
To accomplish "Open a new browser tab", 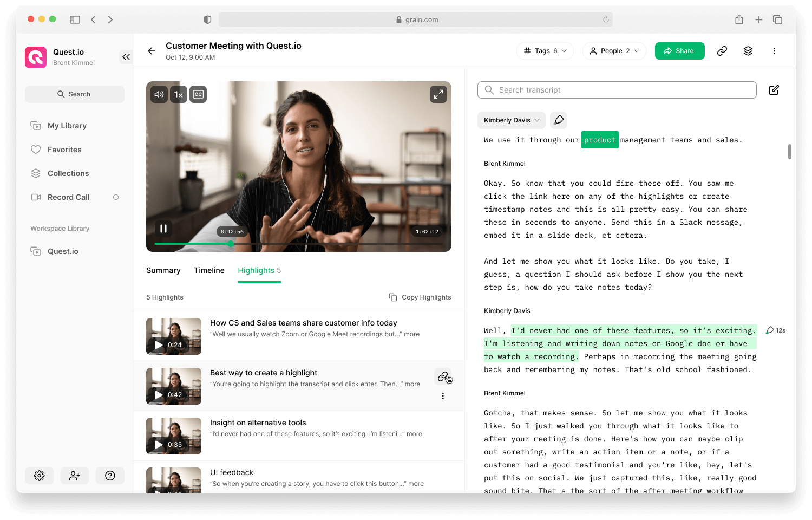I will [x=759, y=19].
